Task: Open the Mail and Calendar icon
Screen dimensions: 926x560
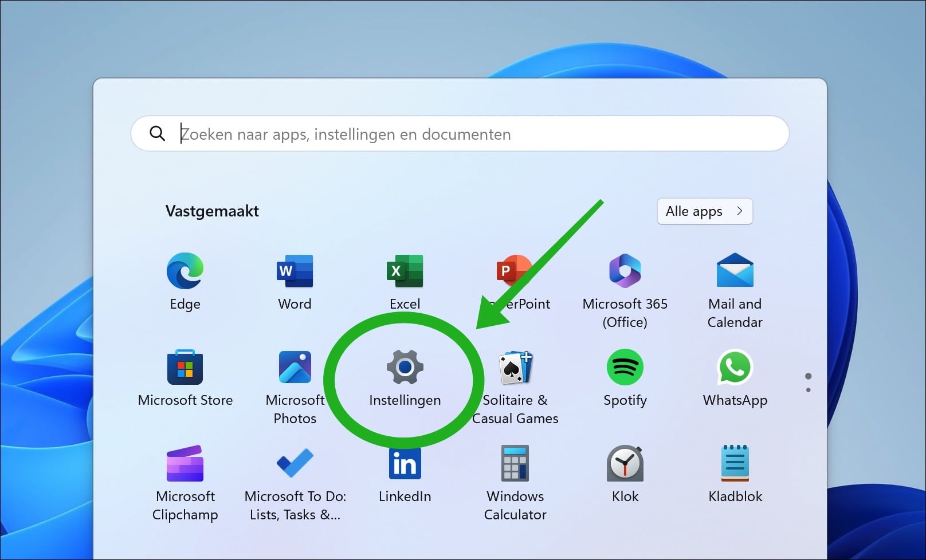Action: [735, 270]
